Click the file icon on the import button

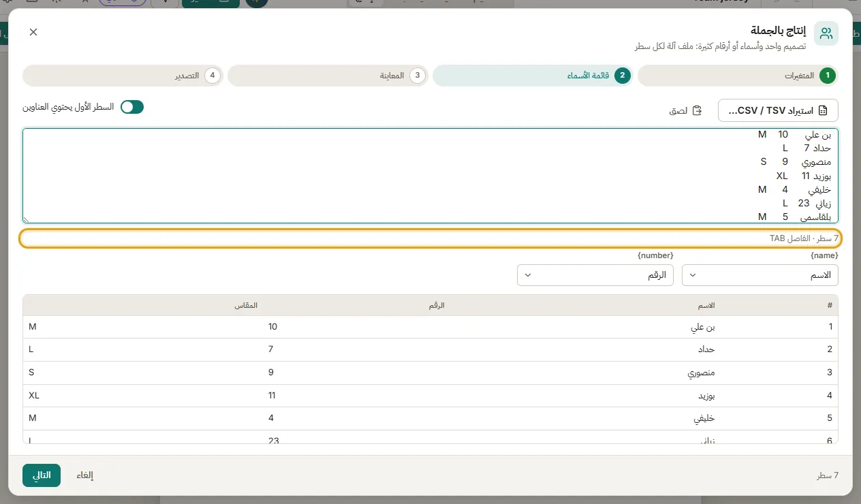(823, 110)
